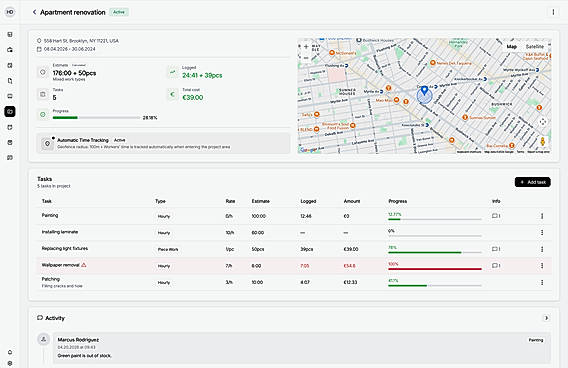Click the Amount column header
The height and width of the screenshot is (368, 568).
tap(352, 201)
